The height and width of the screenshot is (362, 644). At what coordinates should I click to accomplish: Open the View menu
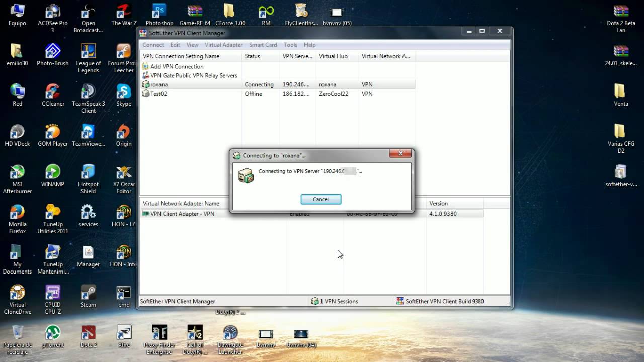(x=192, y=45)
